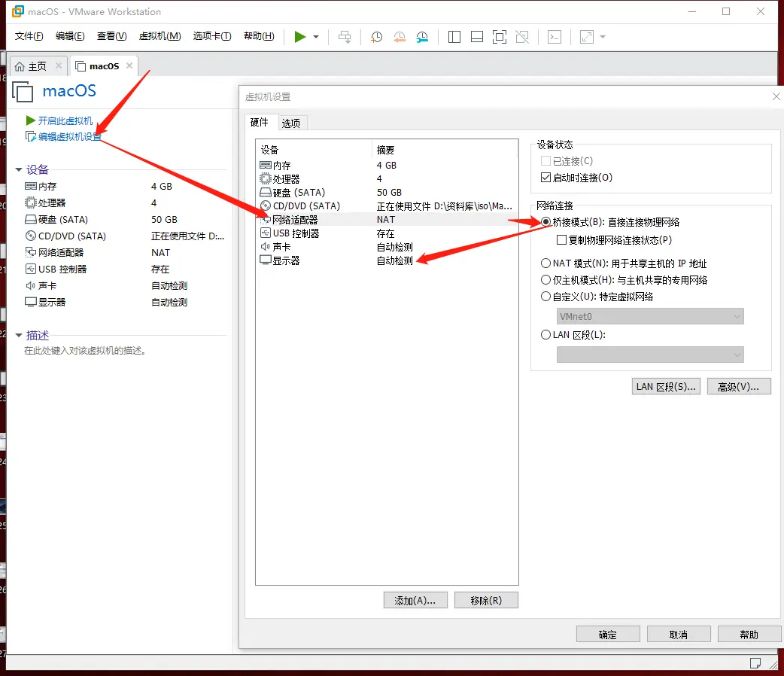Click the green power-on play toolbar icon
The height and width of the screenshot is (676, 784).
pyautogui.click(x=300, y=37)
